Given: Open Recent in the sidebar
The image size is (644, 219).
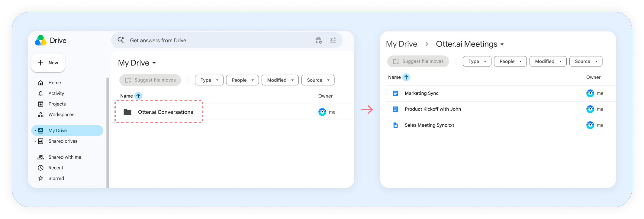Looking at the screenshot, I should [56, 168].
